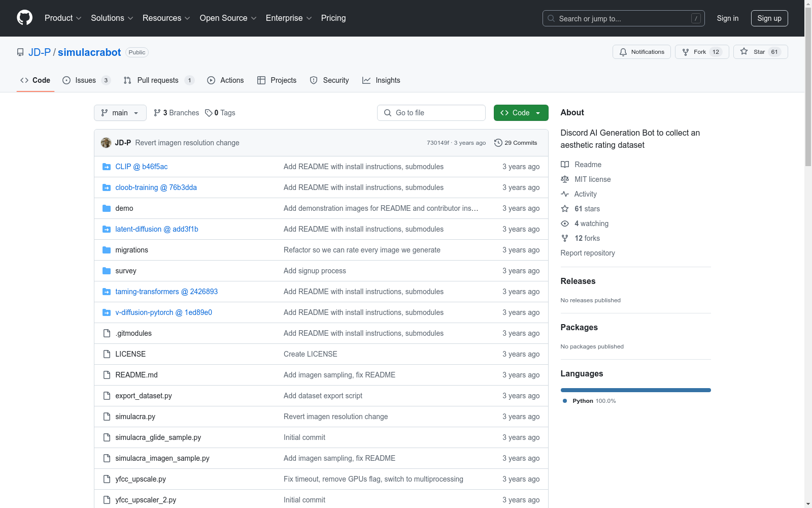Expand the Product menu

pyautogui.click(x=63, y=18)
